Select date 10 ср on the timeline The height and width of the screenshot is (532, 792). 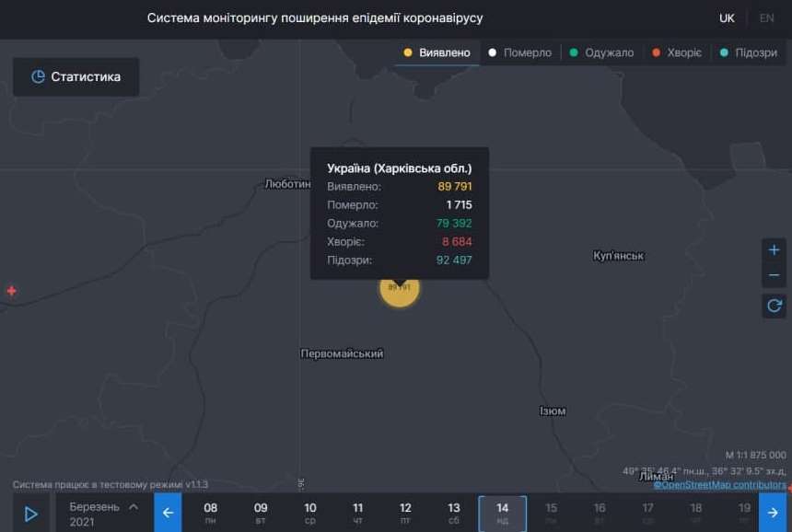[309, 513]
